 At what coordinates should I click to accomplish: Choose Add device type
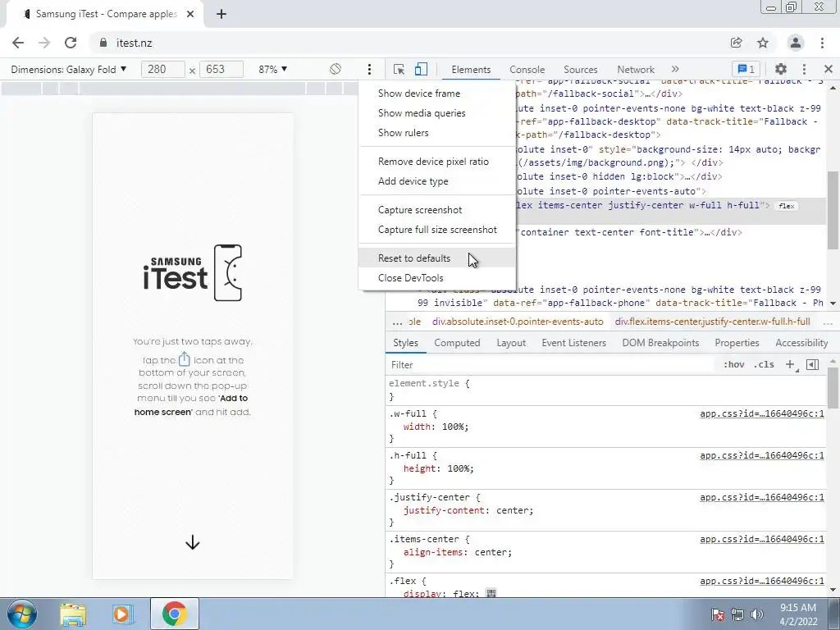point(437,181)
